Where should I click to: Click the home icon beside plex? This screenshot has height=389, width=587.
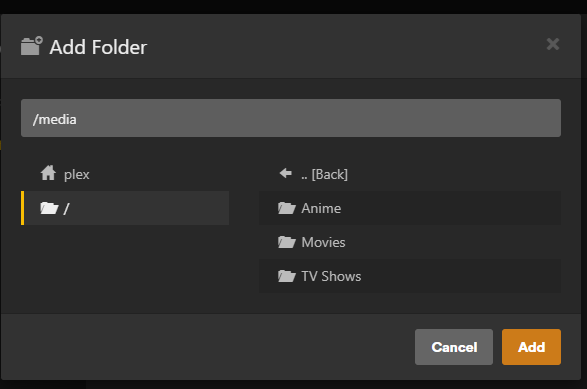[x=48, y=173]
